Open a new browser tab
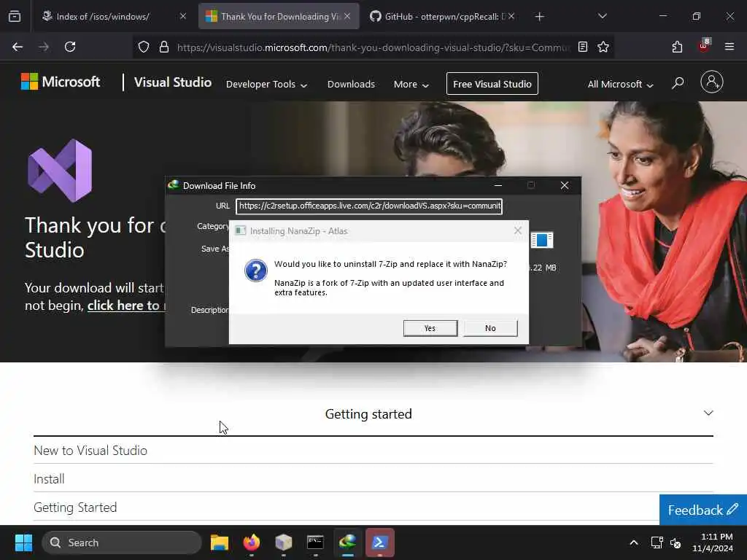This screenshot has width=747, height=560. 539,17
